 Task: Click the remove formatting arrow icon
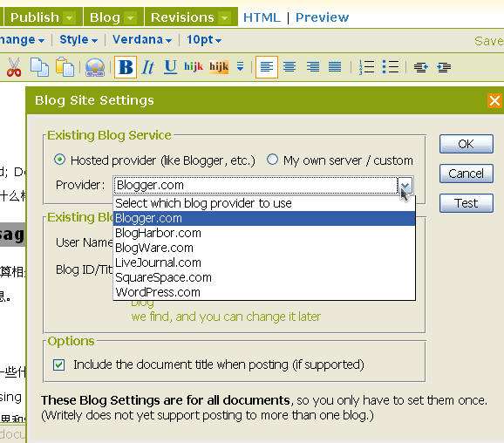(240, 66)
